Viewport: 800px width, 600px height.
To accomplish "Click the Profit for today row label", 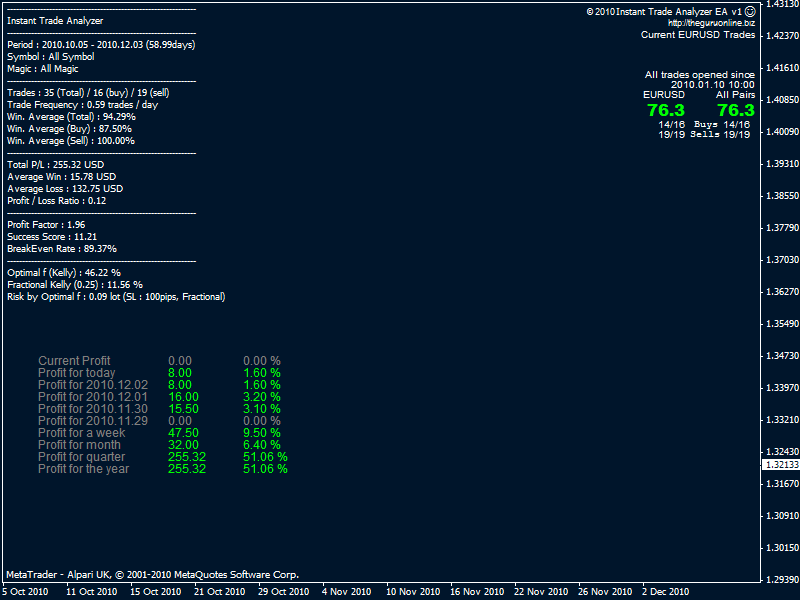I will pyautogui.click(x=79, y=373).
